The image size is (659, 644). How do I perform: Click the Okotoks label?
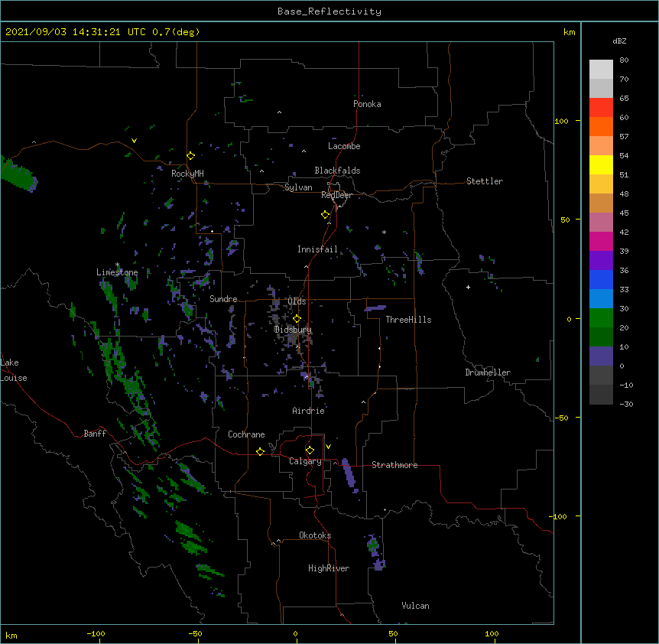pos(315,535)
